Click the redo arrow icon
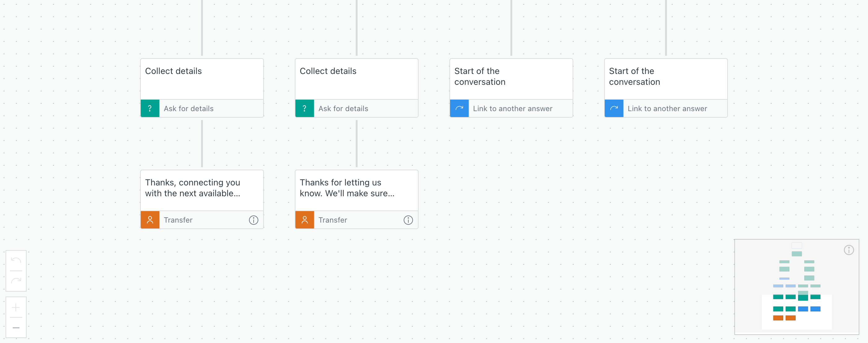Viewport: 868px width, 343px height. pos(16,280)
